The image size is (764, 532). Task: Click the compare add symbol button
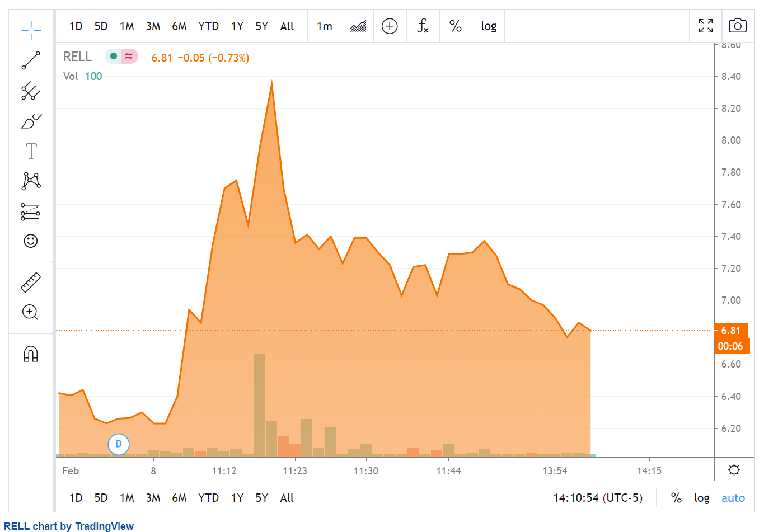tap(390, 26)
